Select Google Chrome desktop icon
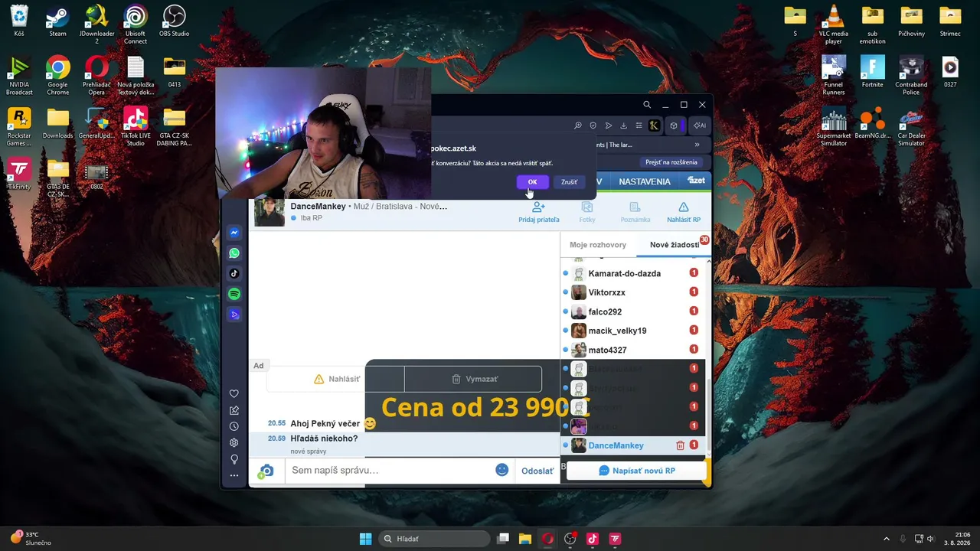980x551 pixels. [57, 77]
